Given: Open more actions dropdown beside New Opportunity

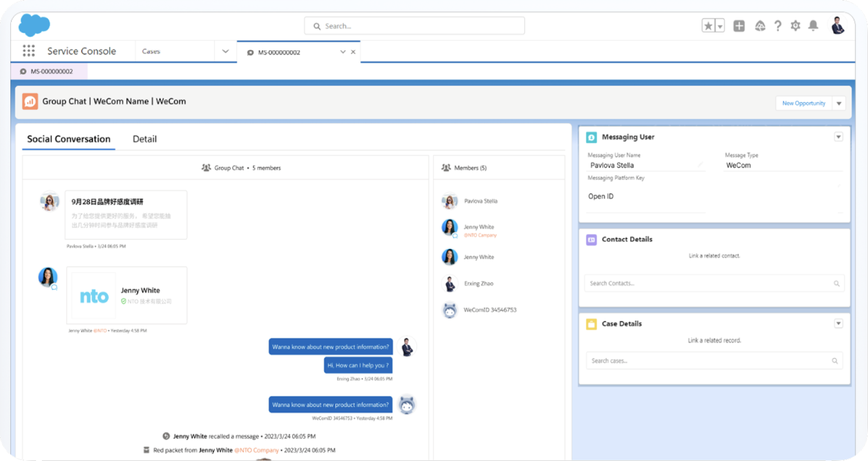Looking at the screenshot, I should coord(839,103).
